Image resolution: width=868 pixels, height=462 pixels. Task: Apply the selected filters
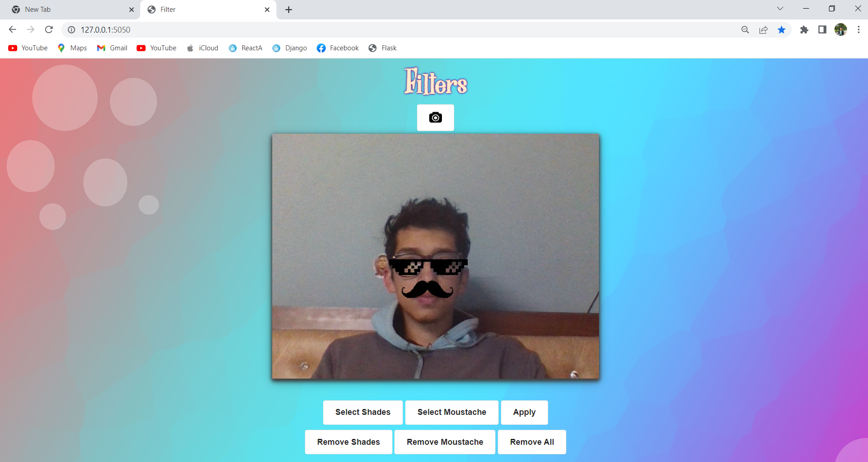tap(524, 412)
